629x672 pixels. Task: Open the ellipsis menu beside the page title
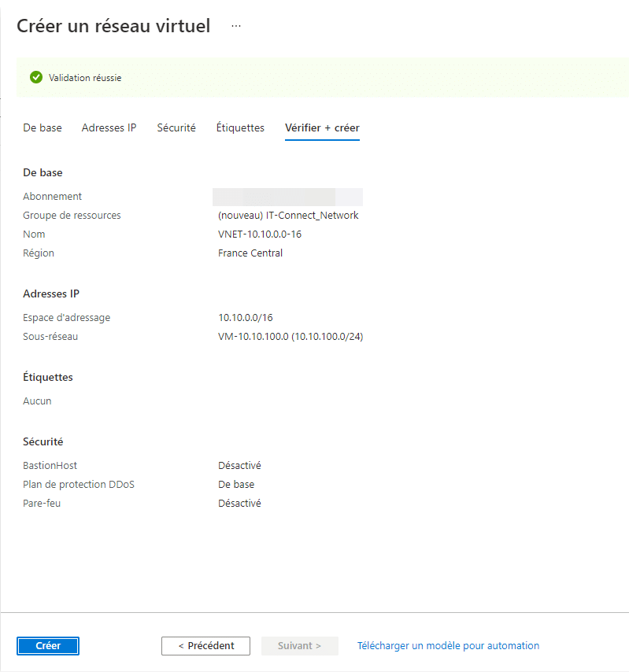pos(236,26)
